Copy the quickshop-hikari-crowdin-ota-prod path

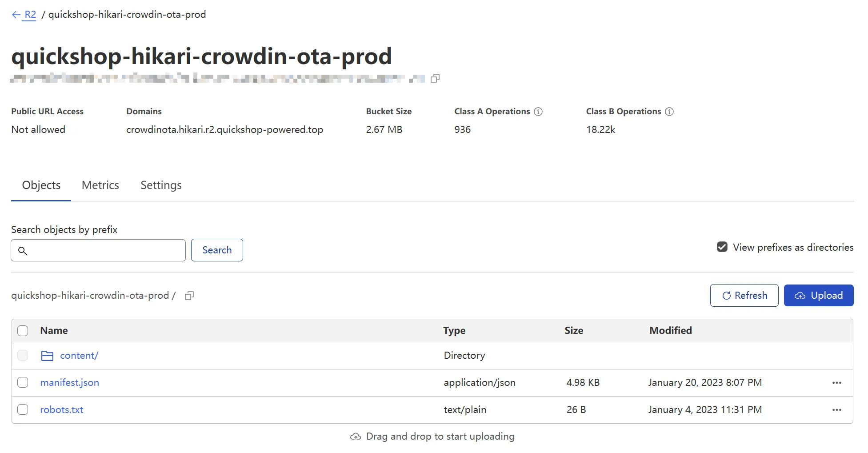[189, 296]
